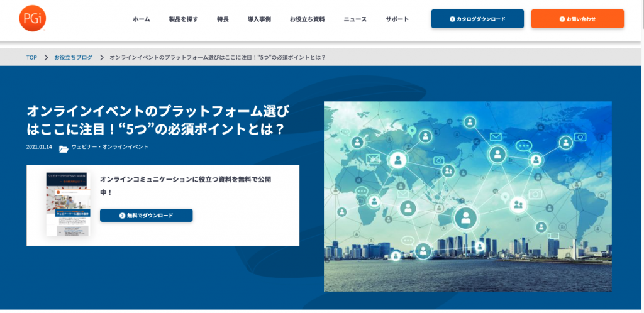The width and height of the screenshot is (644, 313).
Task: Click the folder icon beside the category
Action: pos(64,149)
